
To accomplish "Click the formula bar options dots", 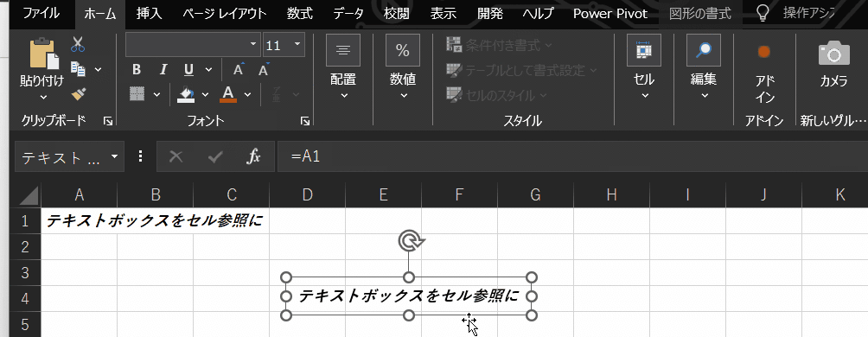I will (x=141, y=156).
